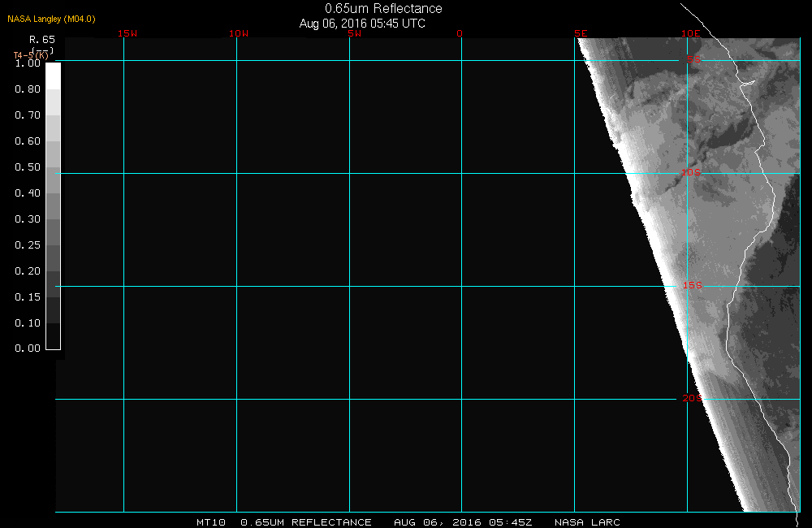Click the '5S' latitude label

[694, 59]
